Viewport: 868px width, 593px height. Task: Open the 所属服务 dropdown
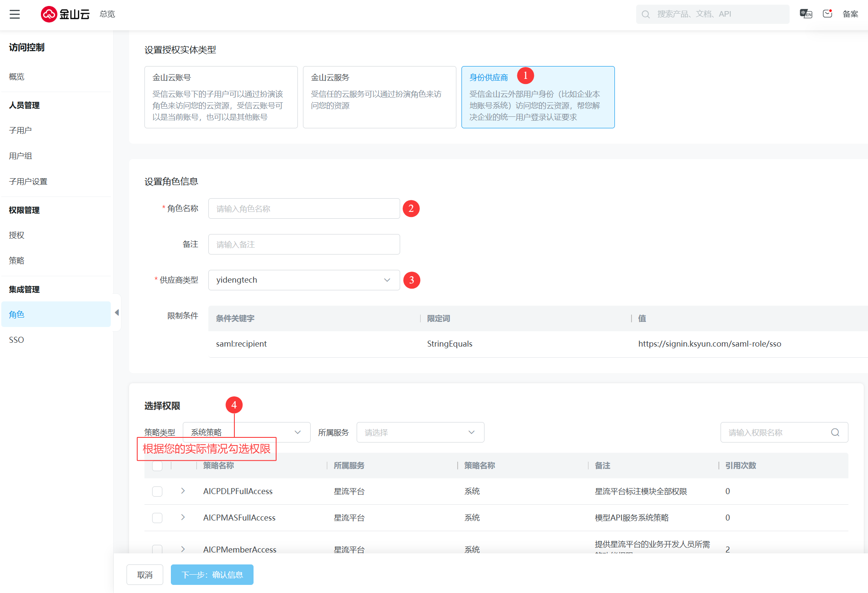420,432
